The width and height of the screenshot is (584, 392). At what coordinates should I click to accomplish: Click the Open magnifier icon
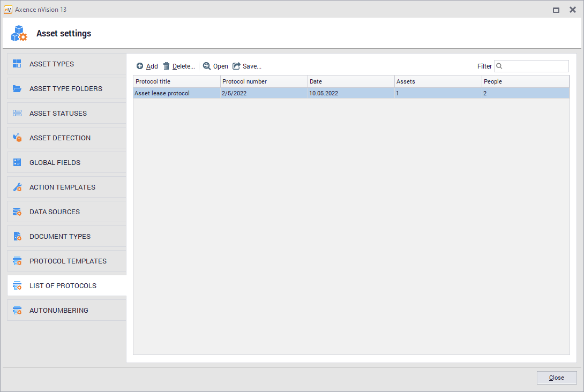[207, 66]
